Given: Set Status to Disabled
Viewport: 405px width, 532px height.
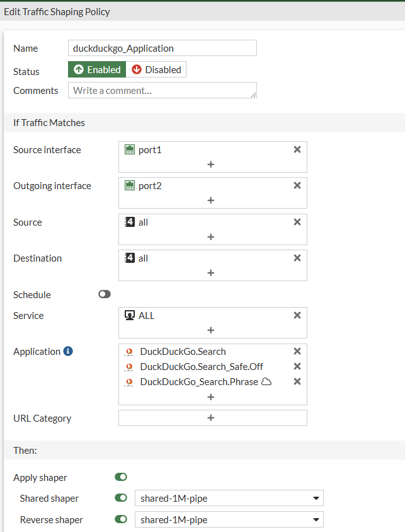Looking at the screenshot, I should click(156, 69).
